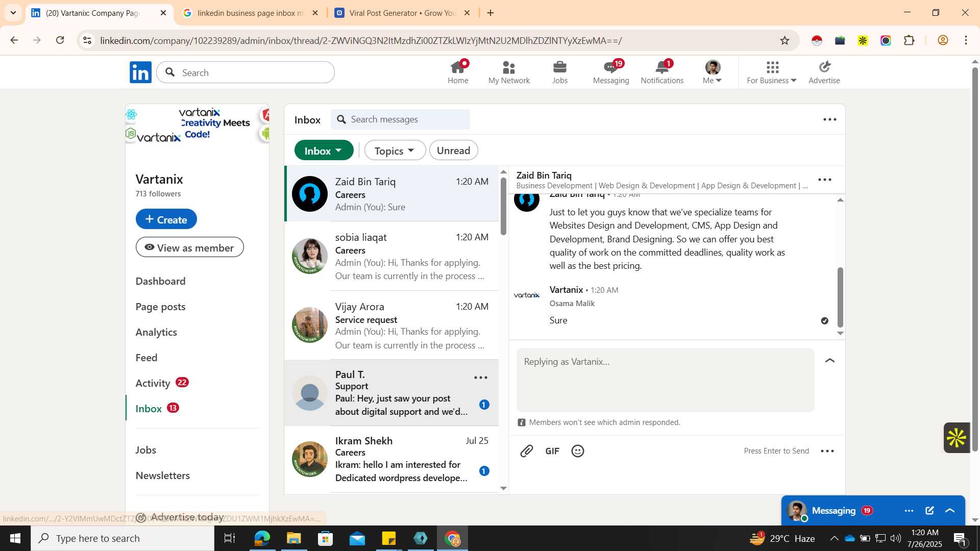This screenshot has height=551, width=980.
Task: Open Paul T. Support conversation
Action: click(391, 393)
